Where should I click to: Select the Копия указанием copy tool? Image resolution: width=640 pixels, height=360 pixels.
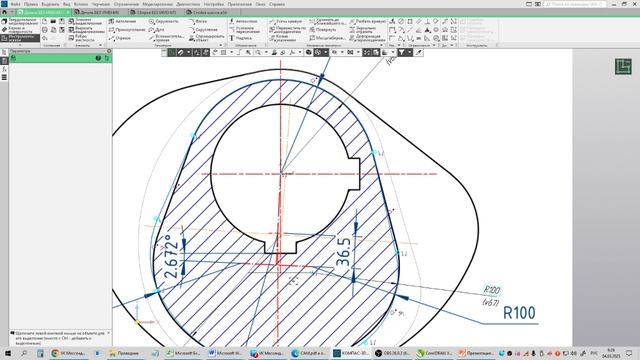[x=282, y=38]
